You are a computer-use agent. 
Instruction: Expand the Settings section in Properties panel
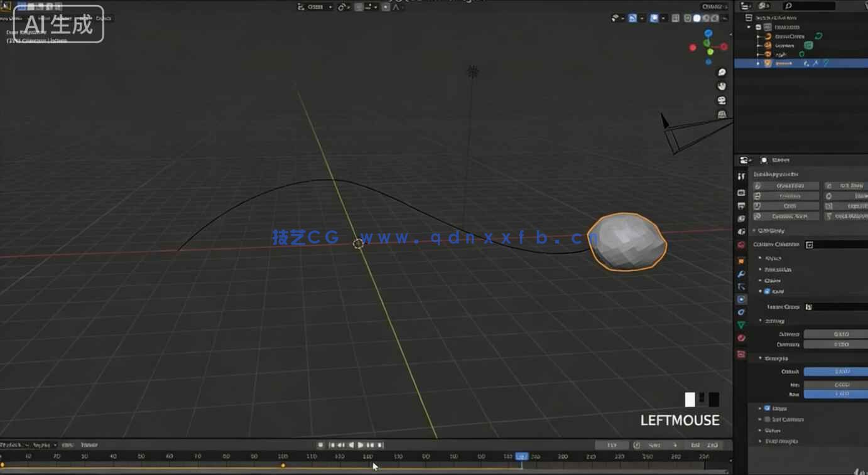point(762,321)
